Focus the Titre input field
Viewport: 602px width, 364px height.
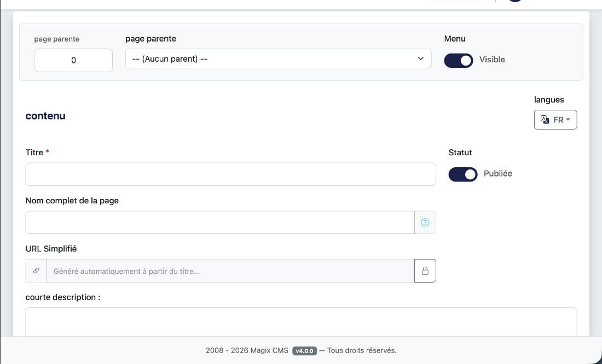(230, 174)
